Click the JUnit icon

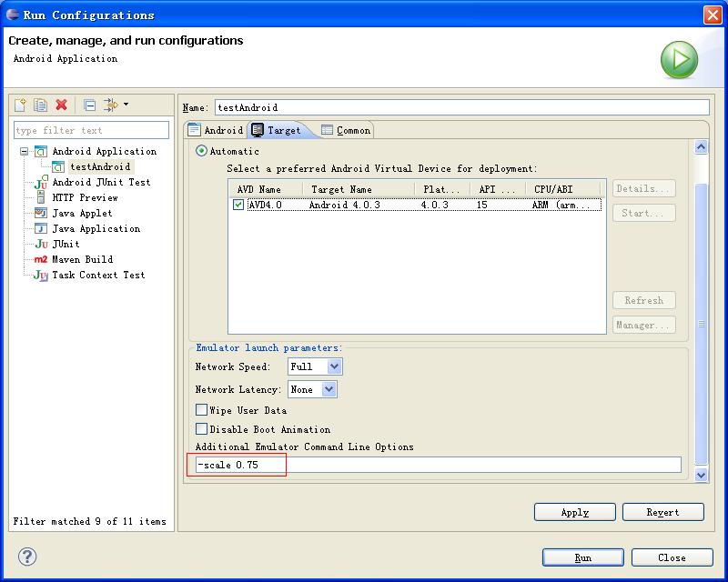41,244
